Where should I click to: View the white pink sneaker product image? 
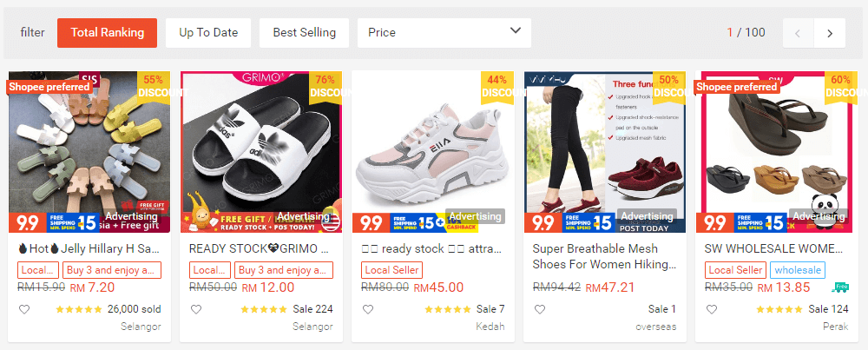(433, 152)
